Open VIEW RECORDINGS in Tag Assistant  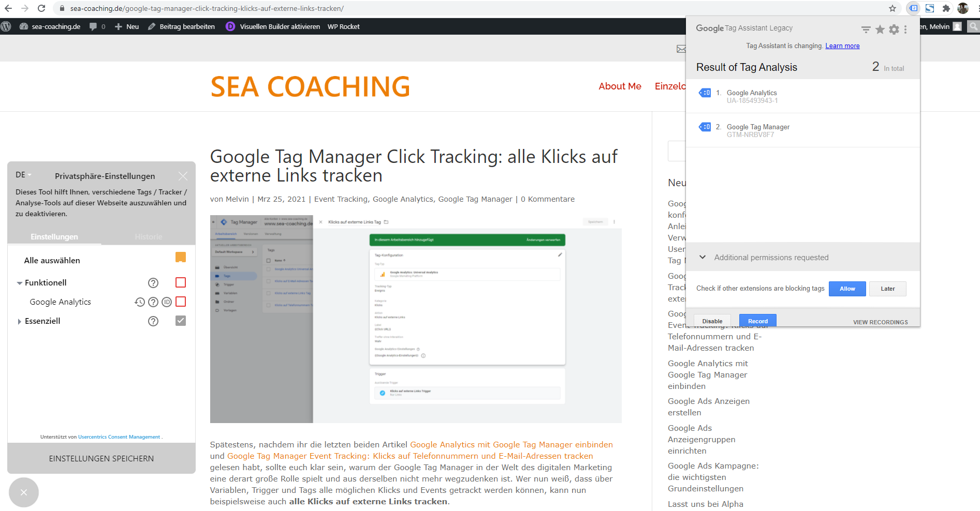(880, 322)
